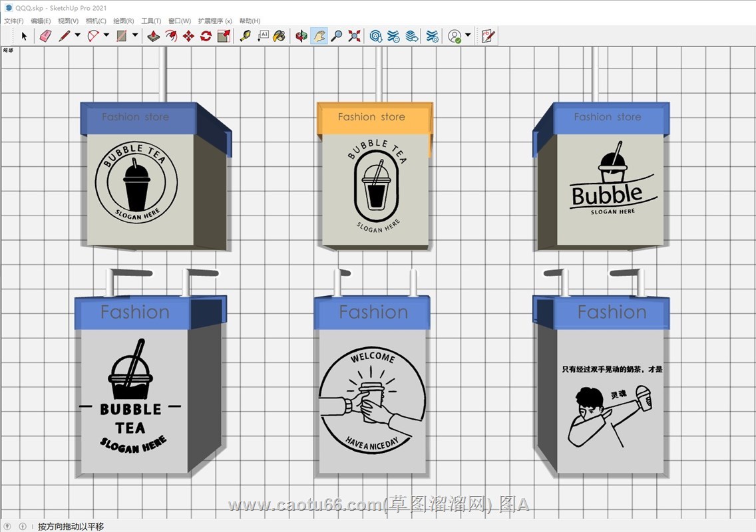Choose the Offset tool
The image size is (756, 532).
coord(170,36)
